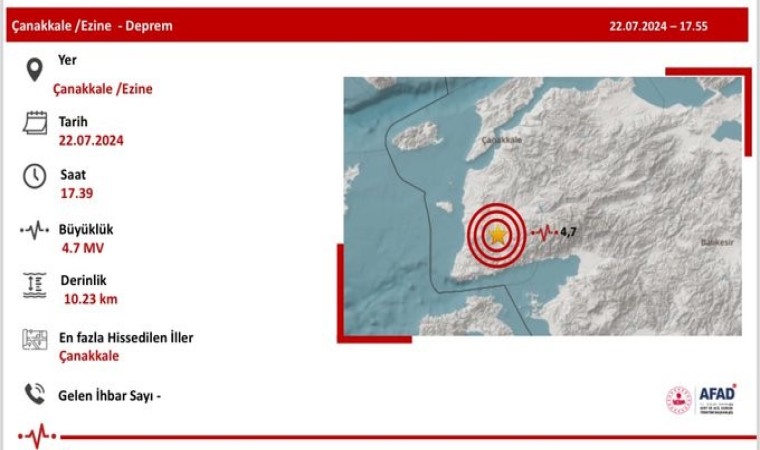Viewport: 760px width, 450px height.
Task: Click the round red ministry emblem beside AFAD
Action: (679, 400)
